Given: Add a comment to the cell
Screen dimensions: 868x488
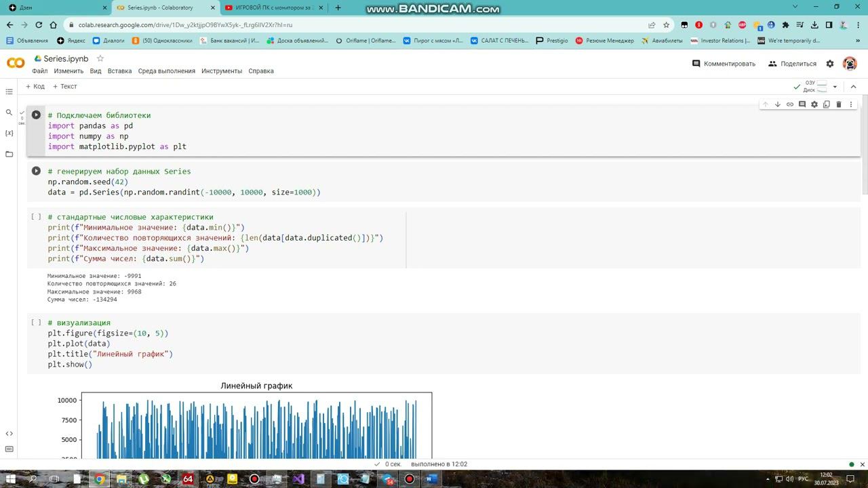Looking at the screenshot, I should click(802, 104).
